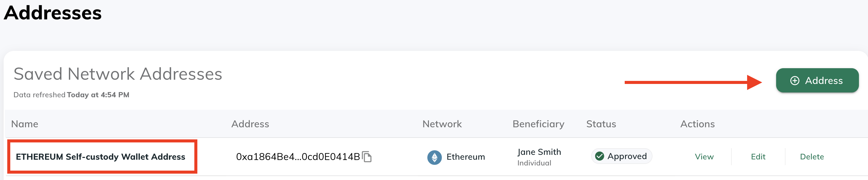The image size is (868, 180).
Task: Click the truncated address 0xa1864Be4...0cd0E0414B
Action: pos(298,157)
